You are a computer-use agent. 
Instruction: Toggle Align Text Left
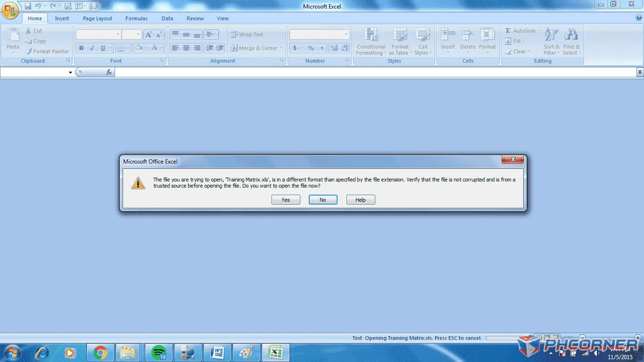click(175, 48)
